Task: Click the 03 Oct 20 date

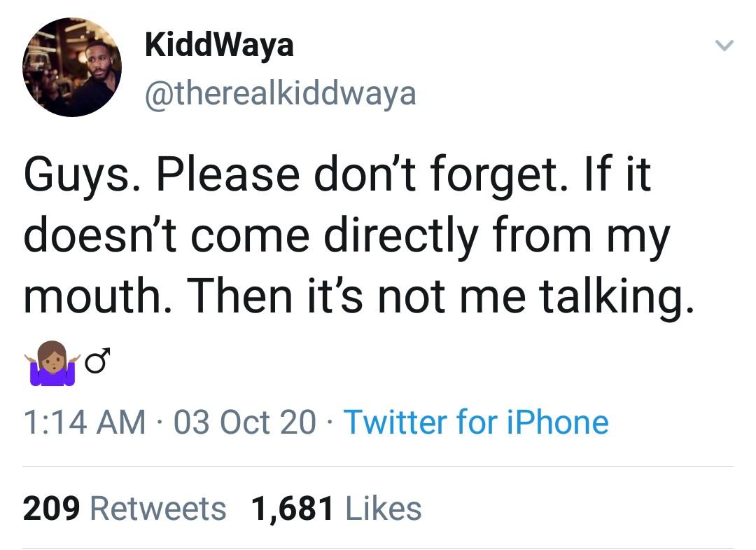Action: coord(243,422)
